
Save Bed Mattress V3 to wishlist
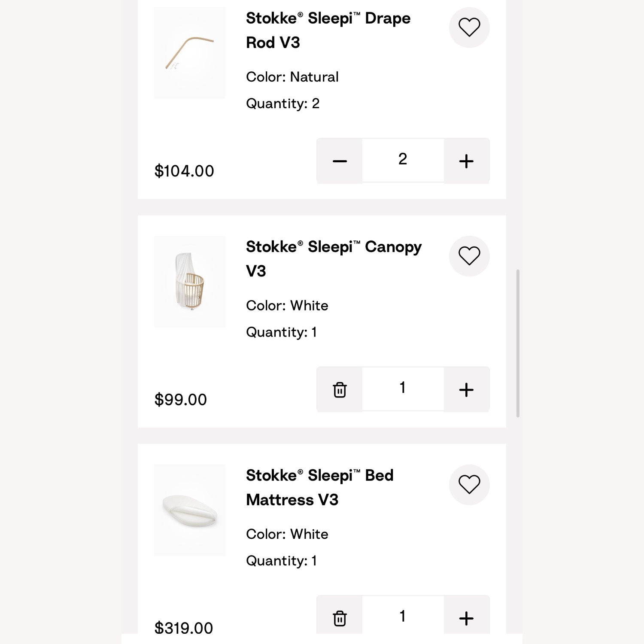[x=469, y=485]
